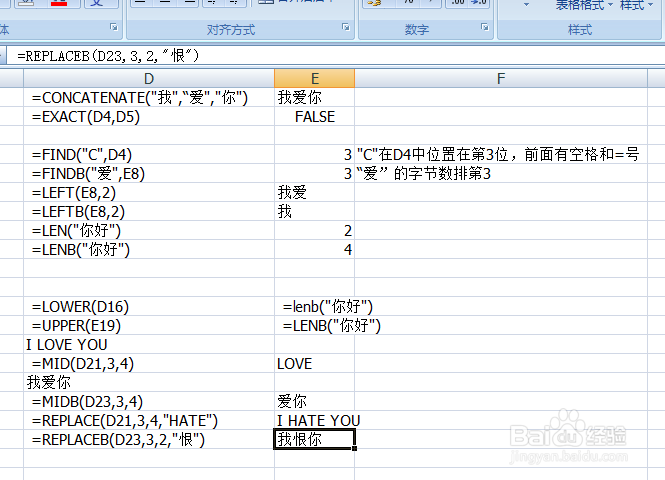Select the LEN result cell showing 2
Image resolution: width=665 pixels, height=480 pixels.
[314, 231]
